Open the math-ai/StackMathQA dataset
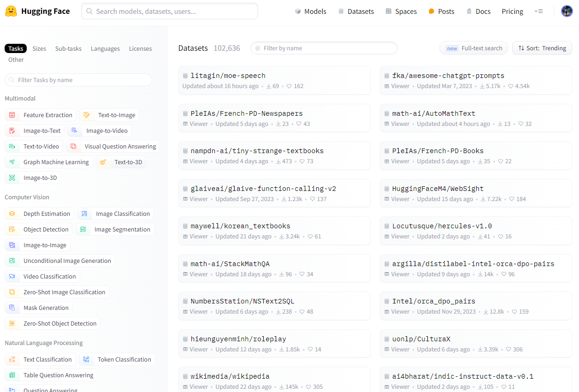This screenshot has width=579, height=392. [274, 269]
